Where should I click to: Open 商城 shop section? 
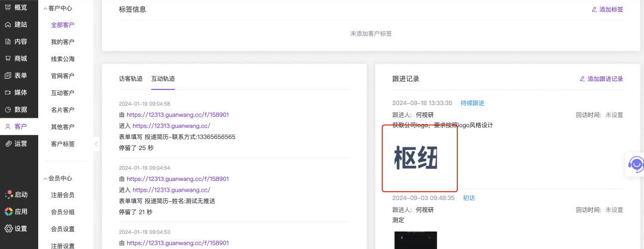(x=17, y=59)
